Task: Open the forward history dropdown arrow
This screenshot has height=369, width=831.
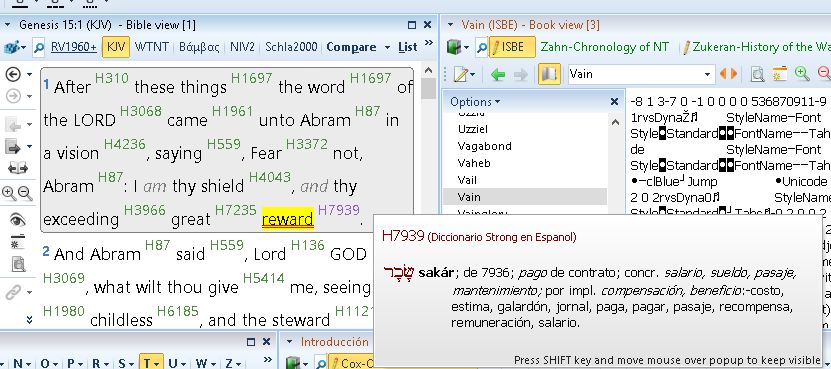Action: click(x=30, y=96)
